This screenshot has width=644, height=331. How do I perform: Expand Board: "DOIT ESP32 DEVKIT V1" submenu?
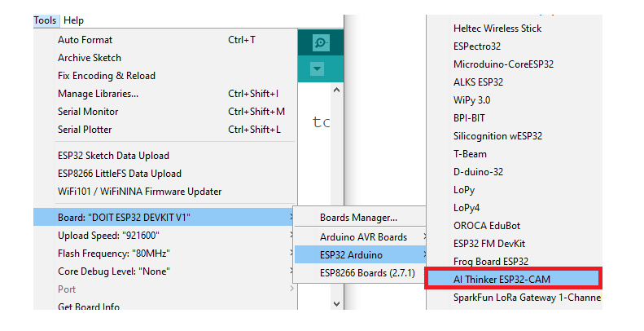pos(164,217)
